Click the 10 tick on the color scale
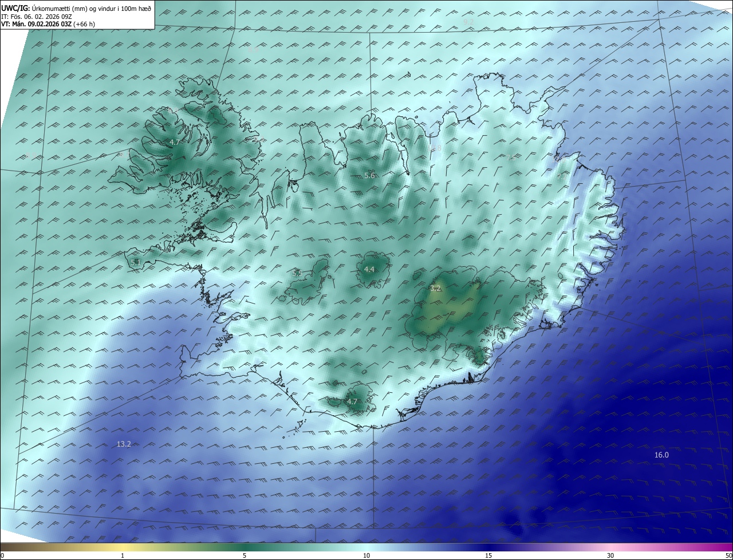 tap(366, 555)
